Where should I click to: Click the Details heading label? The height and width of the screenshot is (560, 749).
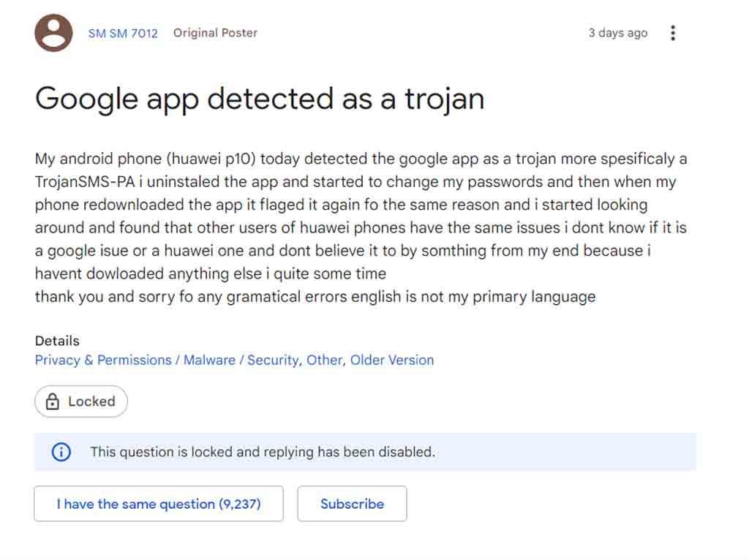pyautogui.click(x=57, y=341)
